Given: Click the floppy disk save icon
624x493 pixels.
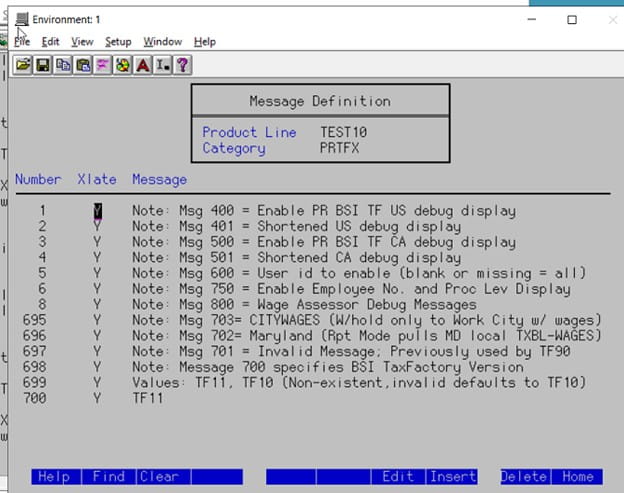Looking at the screenshot, I should click(x=43, y=65).
